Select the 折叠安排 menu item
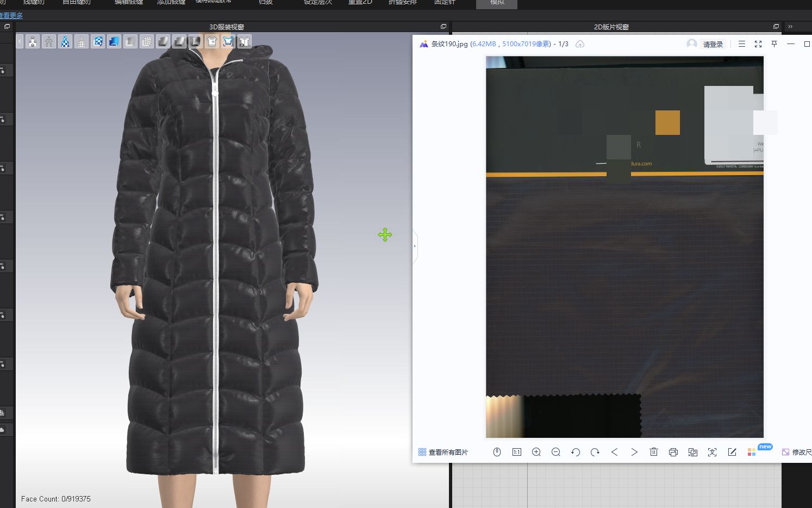The height and width of the screenshot is (508, 812). 402,3
